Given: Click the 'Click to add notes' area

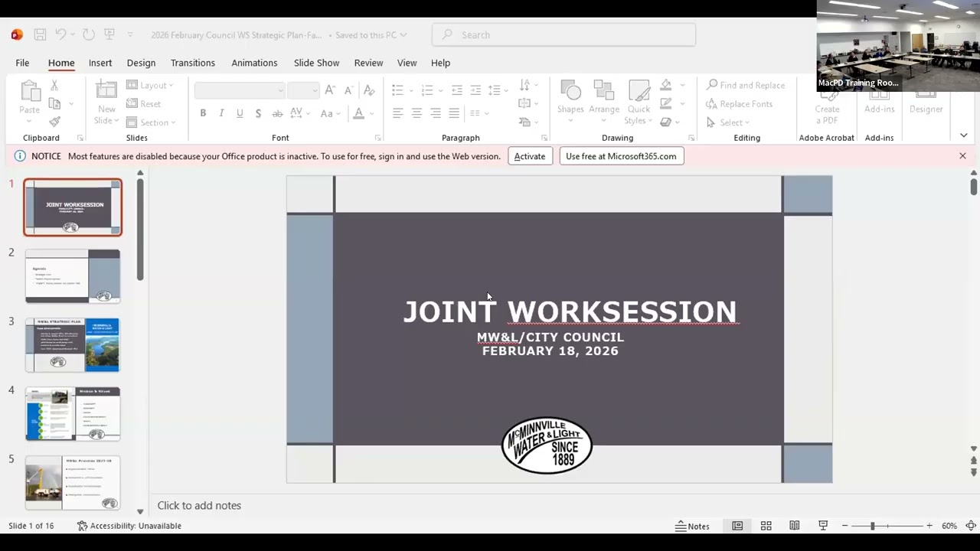Looking at the screenshot, I should click(199, 505).
